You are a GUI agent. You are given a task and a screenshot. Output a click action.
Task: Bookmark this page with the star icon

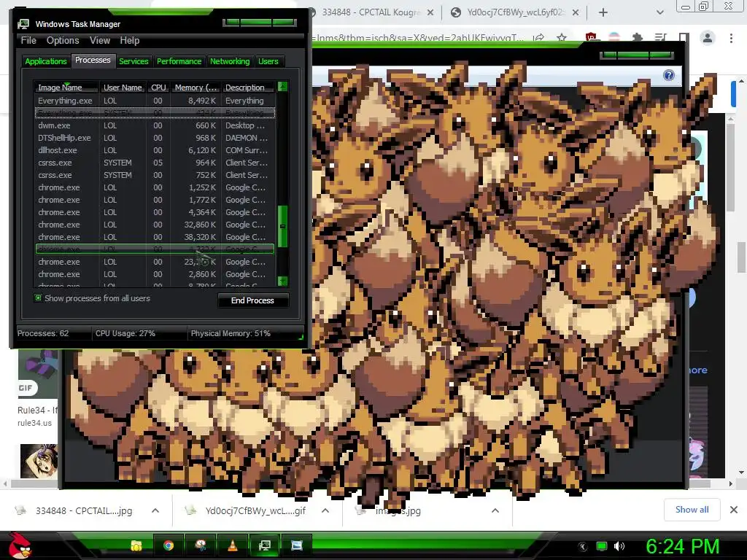(x=562, y=37)
